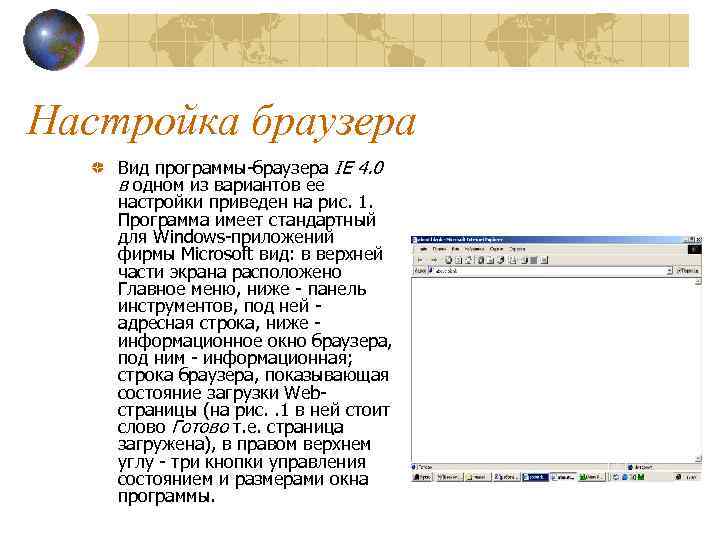Click the Переход go button

pyautogui.click(x=687, y=271)
